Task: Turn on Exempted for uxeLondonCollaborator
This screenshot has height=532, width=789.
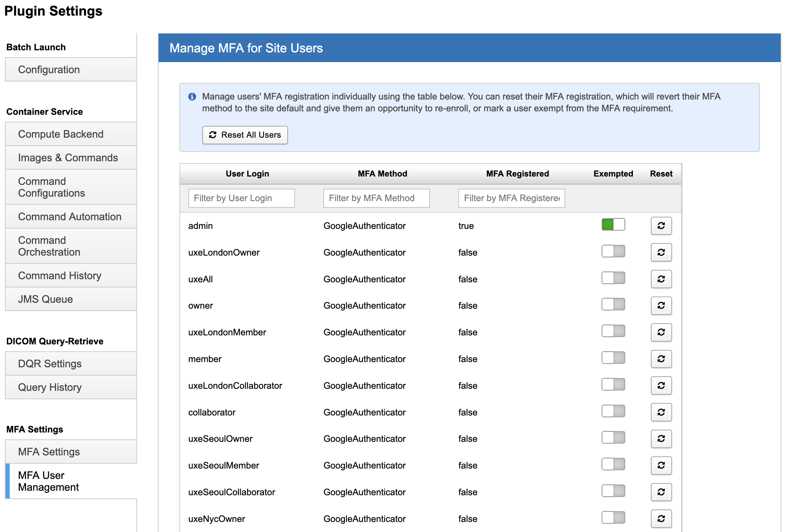Action: tap(613, 385)
